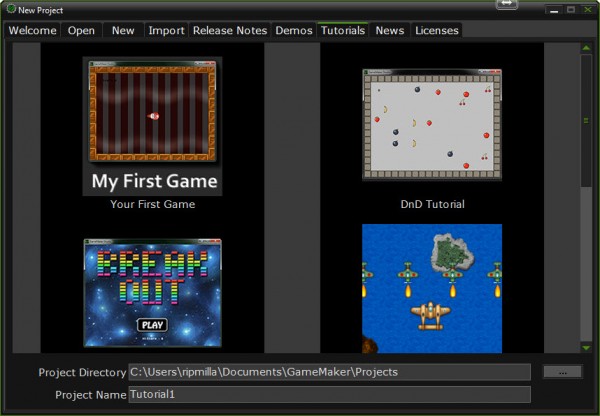
Task: Choose the DnD Tutorial thumbnail
Action: click(x=432, y=125)
